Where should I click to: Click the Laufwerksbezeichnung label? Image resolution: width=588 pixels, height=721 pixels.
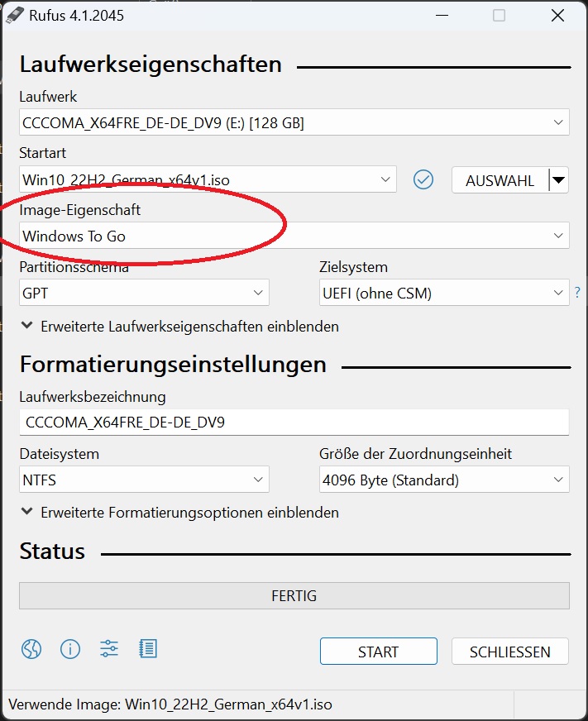93,396
